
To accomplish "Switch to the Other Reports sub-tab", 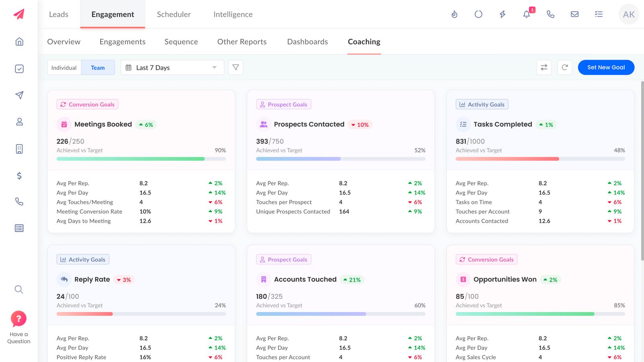I will click(242, 41).
